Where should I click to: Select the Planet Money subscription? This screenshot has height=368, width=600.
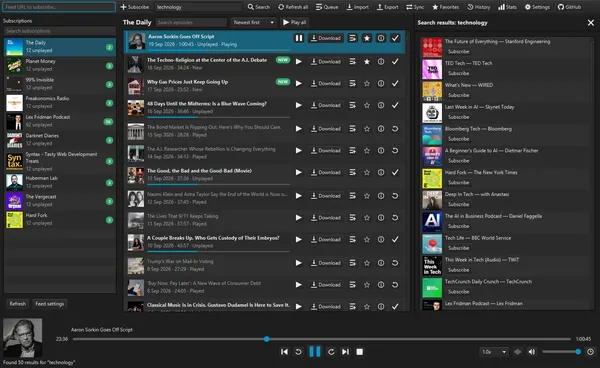[60, 65]
